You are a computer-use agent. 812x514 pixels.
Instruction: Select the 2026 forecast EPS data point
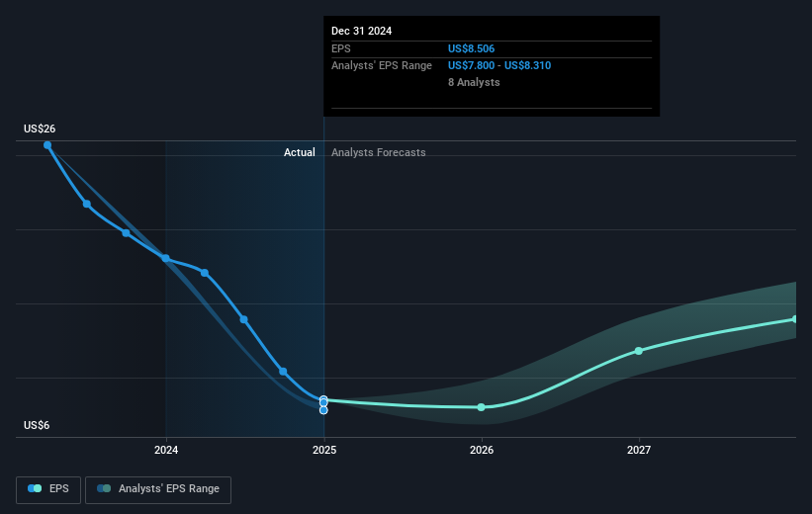(x=481, y=407)
